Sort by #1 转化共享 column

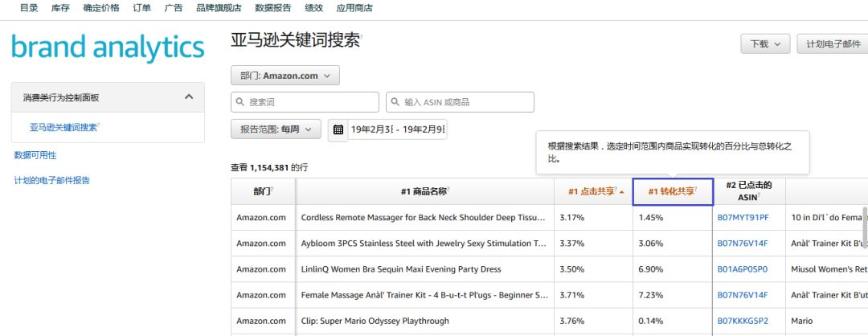pos(673,191)
